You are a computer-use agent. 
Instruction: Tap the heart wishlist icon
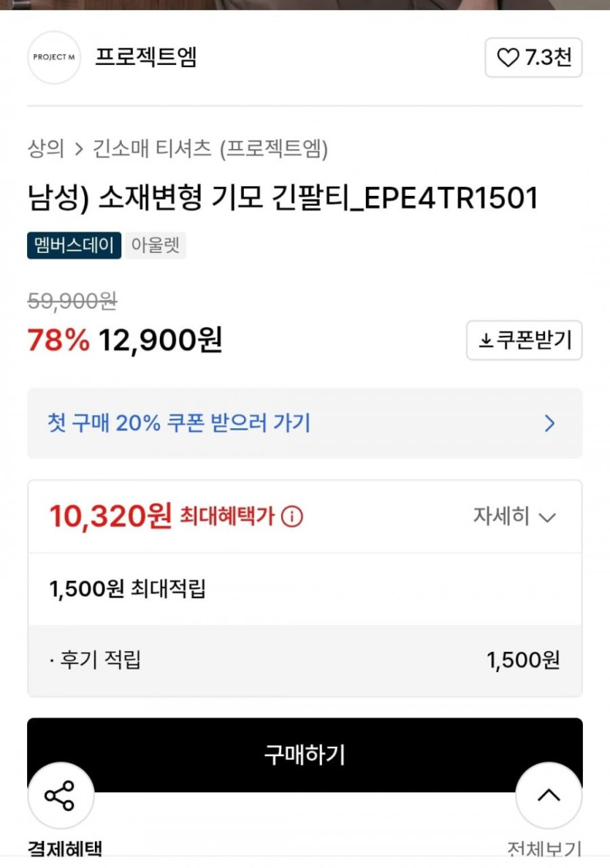click(x=507, y=58)
